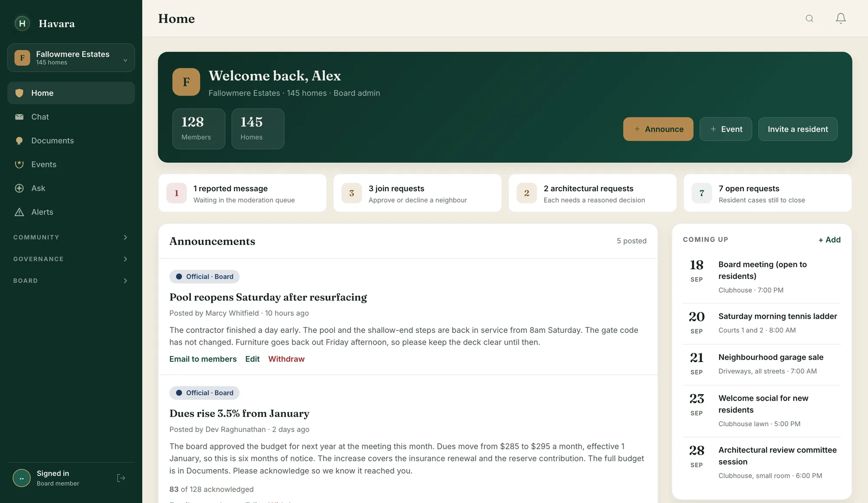Open the 1 reported message card

(242, 193)
